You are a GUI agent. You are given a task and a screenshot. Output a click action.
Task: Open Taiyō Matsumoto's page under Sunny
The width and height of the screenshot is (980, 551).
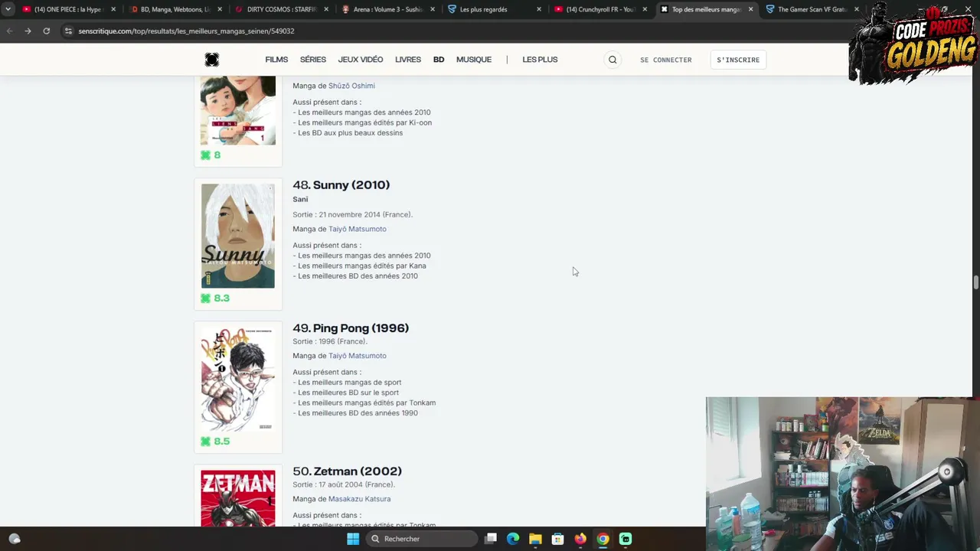pyautogui.click(x=358, y=229)
